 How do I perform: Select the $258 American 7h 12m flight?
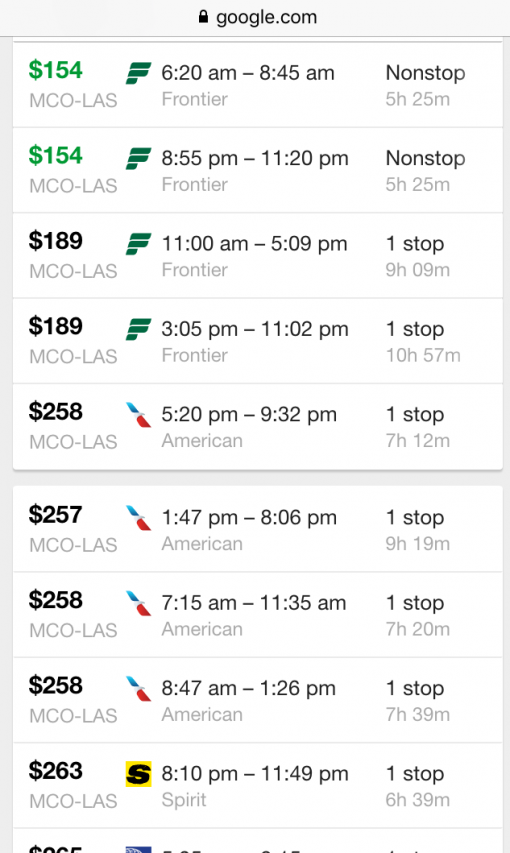point(257,426)
